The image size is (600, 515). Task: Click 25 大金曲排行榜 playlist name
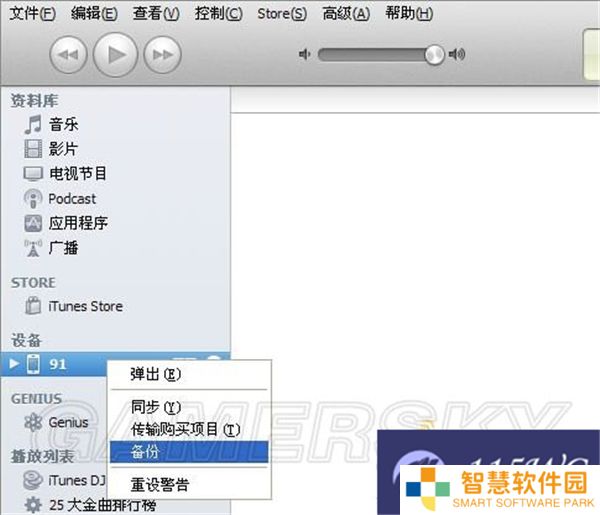pyautogui.click(x=103, y=505)
